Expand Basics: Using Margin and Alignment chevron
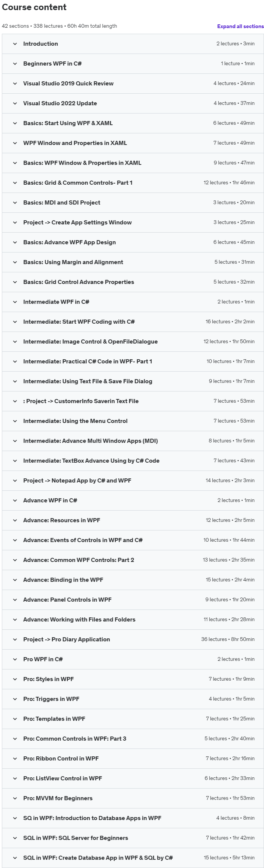This screenshot has height=868, width=264. 15,262
